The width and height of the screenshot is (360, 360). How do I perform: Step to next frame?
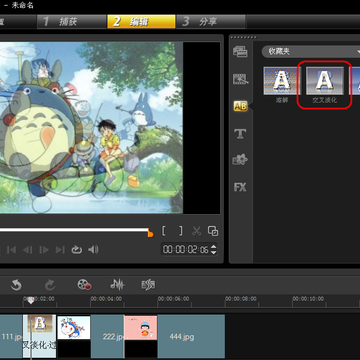(x=44, y=250)
